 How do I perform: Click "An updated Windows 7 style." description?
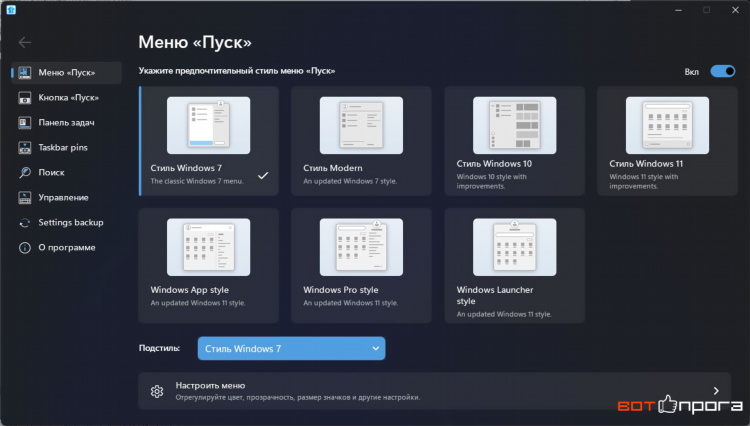click(x=350, y=181)
